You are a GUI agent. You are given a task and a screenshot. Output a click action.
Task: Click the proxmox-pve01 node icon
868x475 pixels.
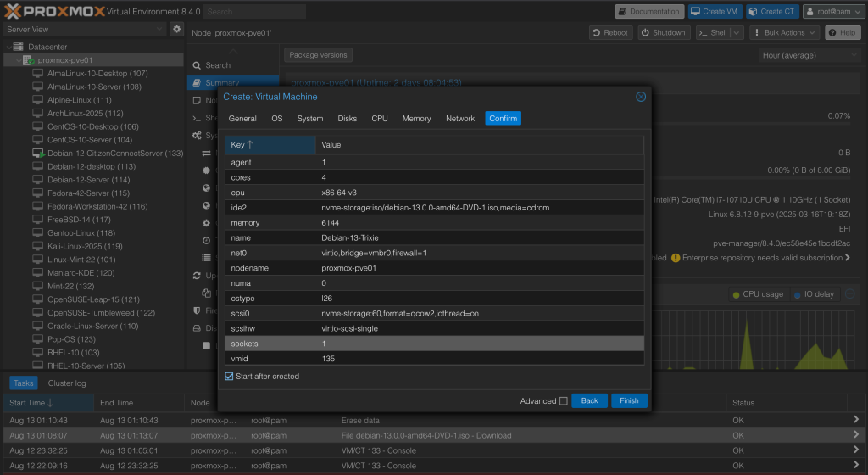pos(29,60)
